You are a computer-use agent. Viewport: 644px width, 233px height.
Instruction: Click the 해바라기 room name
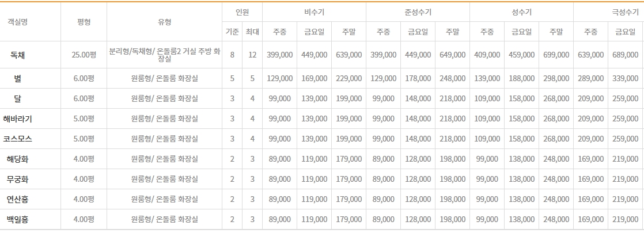[18, 119]
